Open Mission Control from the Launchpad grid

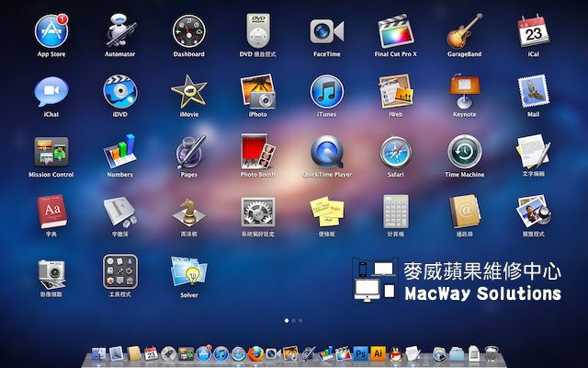point(51,152)
